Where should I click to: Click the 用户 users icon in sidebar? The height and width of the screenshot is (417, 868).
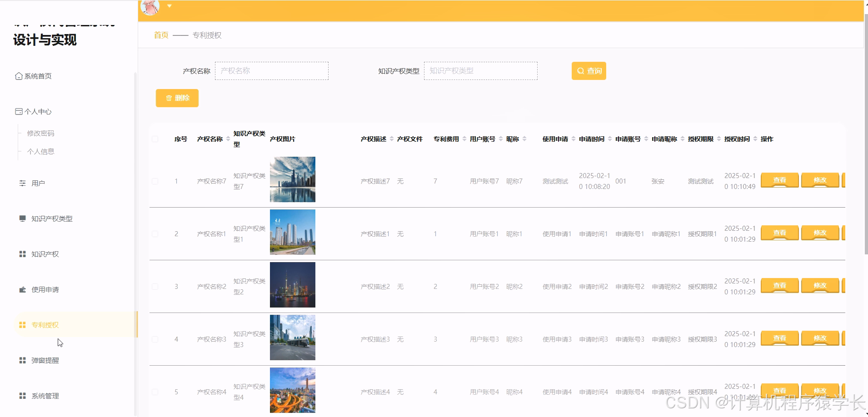pos(22,183)
